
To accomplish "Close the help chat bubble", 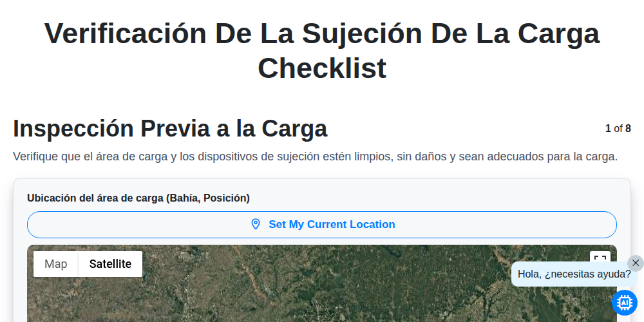I will [x=636, y=263].
